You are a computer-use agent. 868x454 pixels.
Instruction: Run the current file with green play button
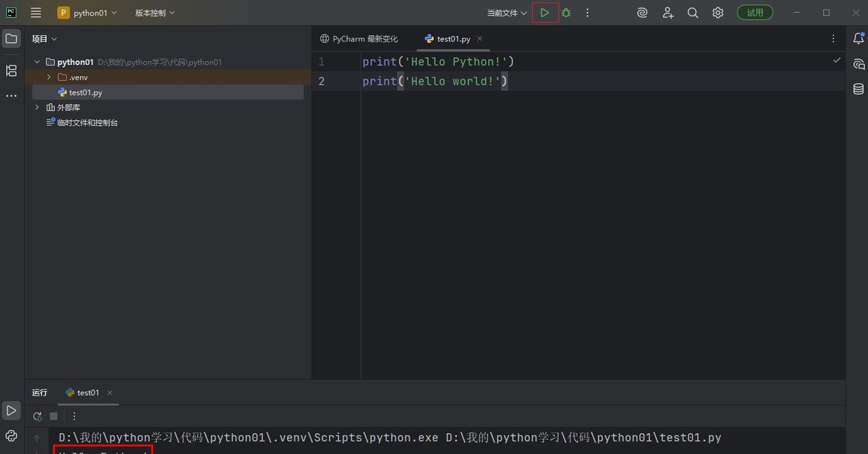pyautogui.click(x=545, y=13)
